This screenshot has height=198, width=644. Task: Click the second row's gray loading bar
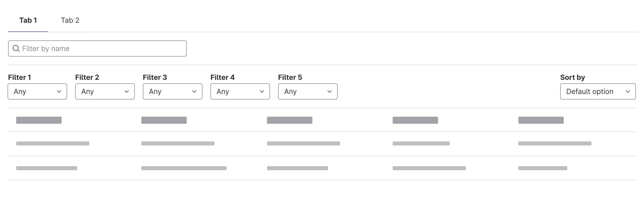(52, 143)
